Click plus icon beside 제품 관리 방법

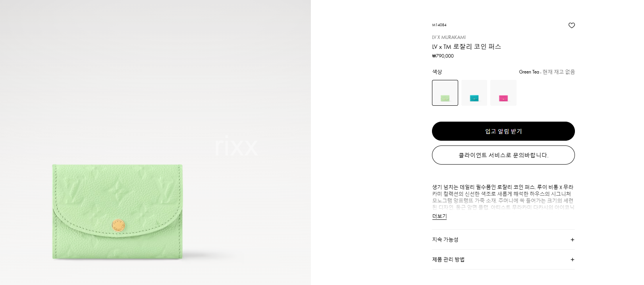572,260
